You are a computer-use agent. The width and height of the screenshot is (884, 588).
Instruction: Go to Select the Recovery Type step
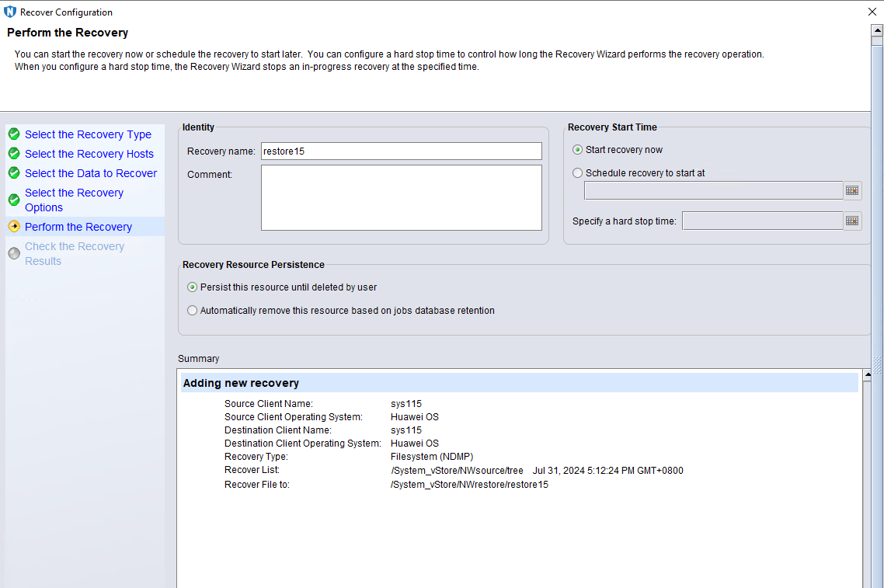pos(88,134)
